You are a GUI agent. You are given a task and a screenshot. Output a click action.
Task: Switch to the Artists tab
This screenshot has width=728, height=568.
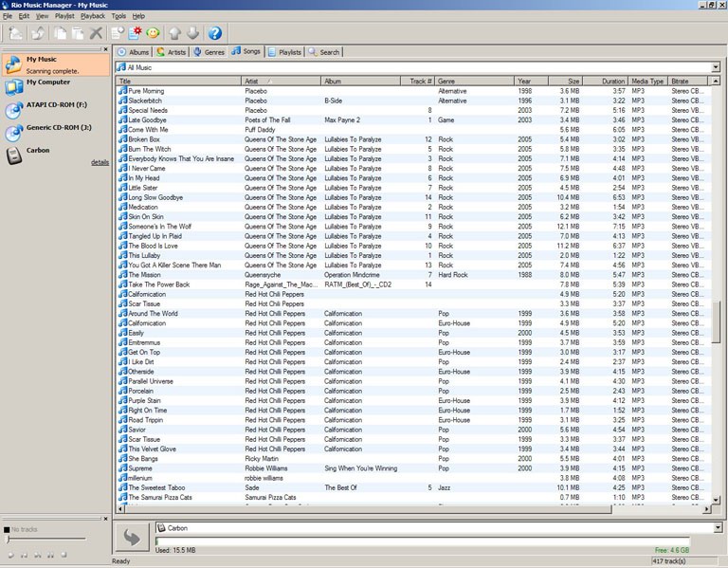click(x=172, y=52)
